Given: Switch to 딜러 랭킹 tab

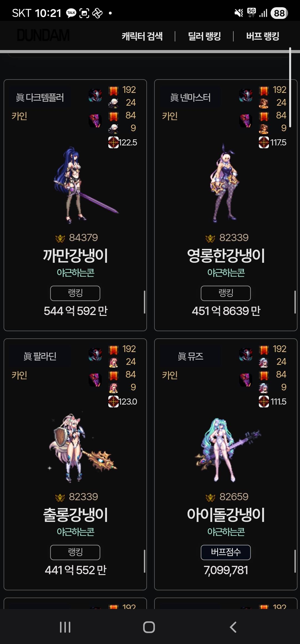Looking at the screenshot, I should [204, 36].
